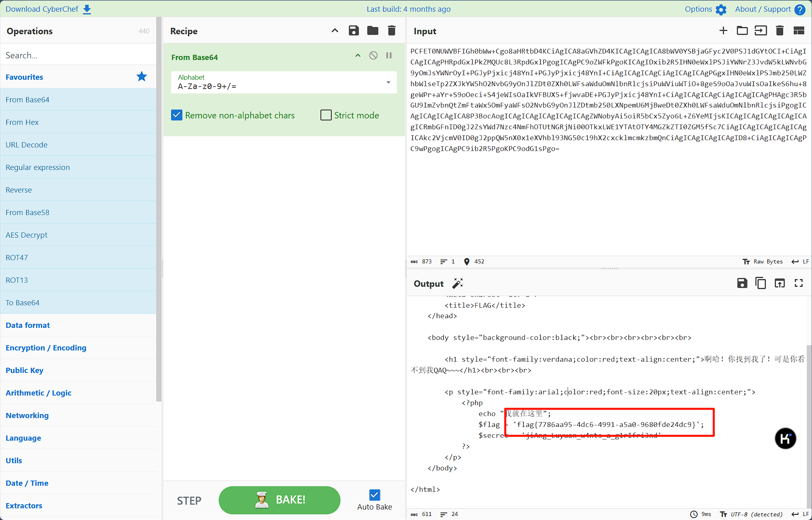This screenshot has width=812, height=520.
Task: Select the ROT47 operation
Action: click(17, 257)
